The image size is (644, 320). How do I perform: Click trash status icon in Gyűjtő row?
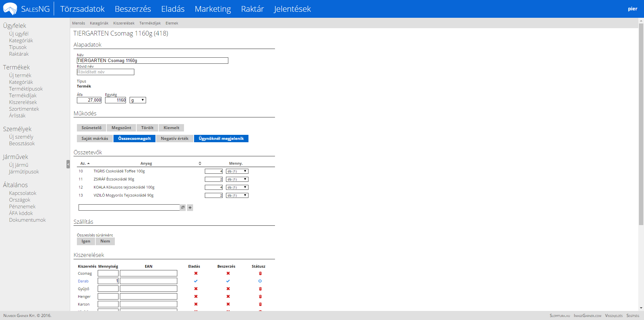pyautogui.click(x=260, y=289)
